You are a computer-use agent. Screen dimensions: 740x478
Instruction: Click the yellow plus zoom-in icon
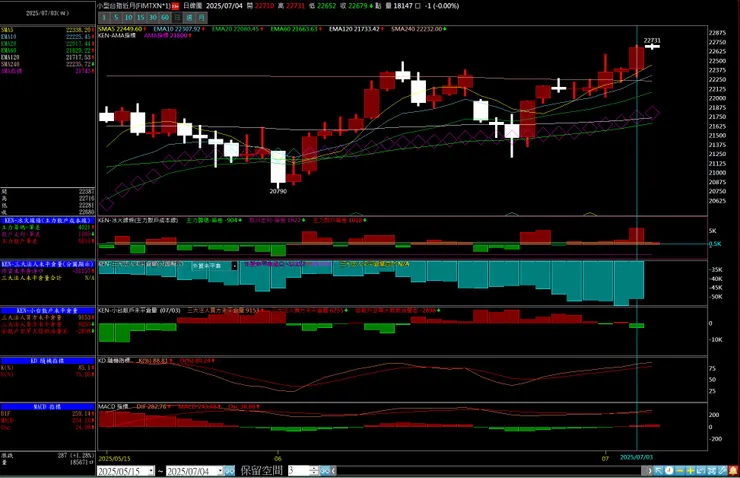(x=690, y=470)
